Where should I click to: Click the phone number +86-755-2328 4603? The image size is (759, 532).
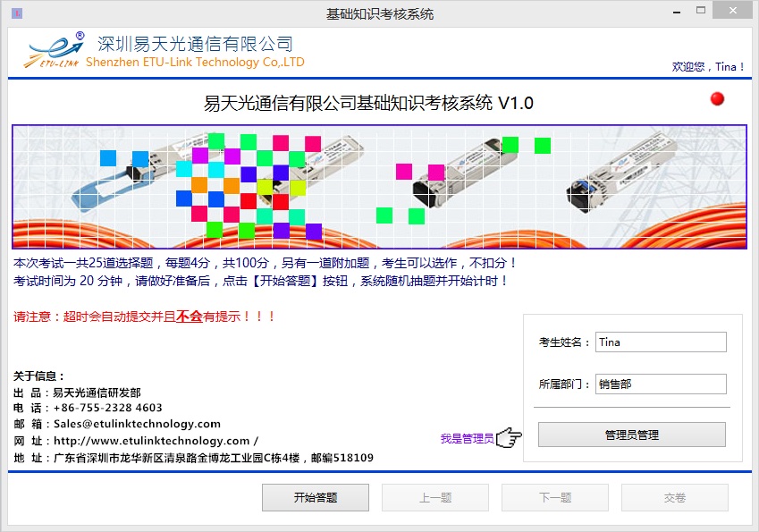coord(107,408)
